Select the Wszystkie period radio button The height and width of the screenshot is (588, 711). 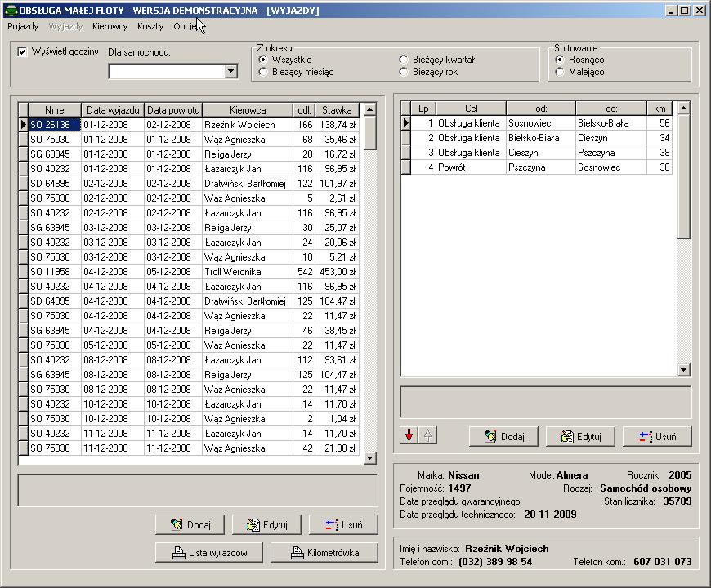[x=263, y=60]
